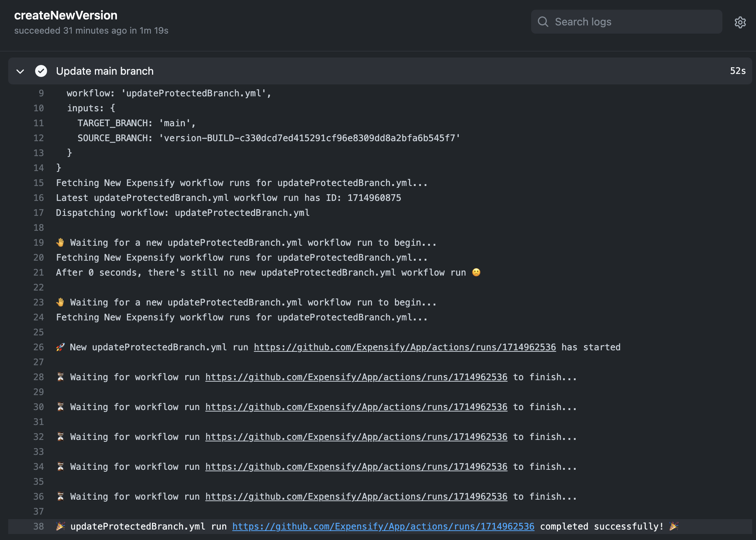Viewport: 756px width, 540px height.
Task: Click 'succeeded 31 minutes ago' status text
Action: 91,31
